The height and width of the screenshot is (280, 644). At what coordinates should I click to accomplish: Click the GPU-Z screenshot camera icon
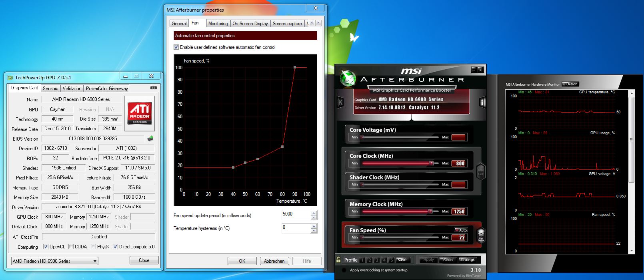coord(154,88)
